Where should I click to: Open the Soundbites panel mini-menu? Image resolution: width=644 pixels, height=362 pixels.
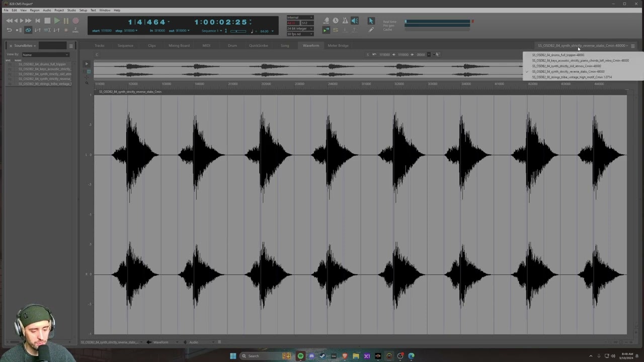71,46
